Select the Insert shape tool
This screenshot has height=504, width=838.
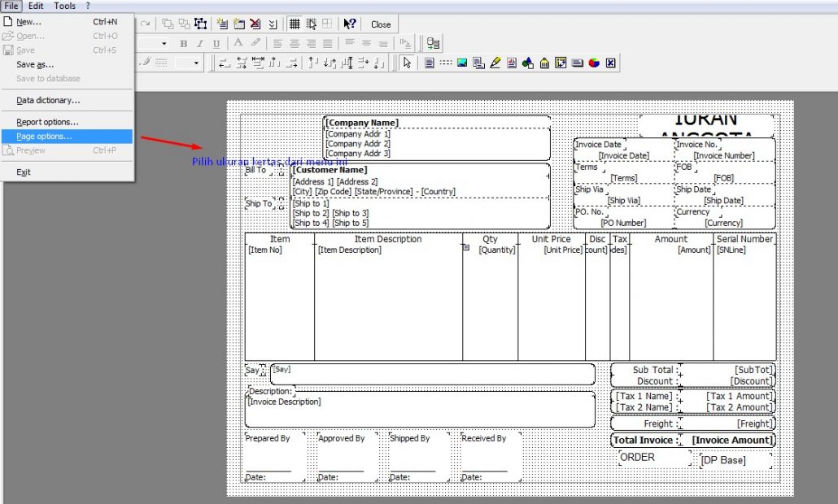[528, 63]
